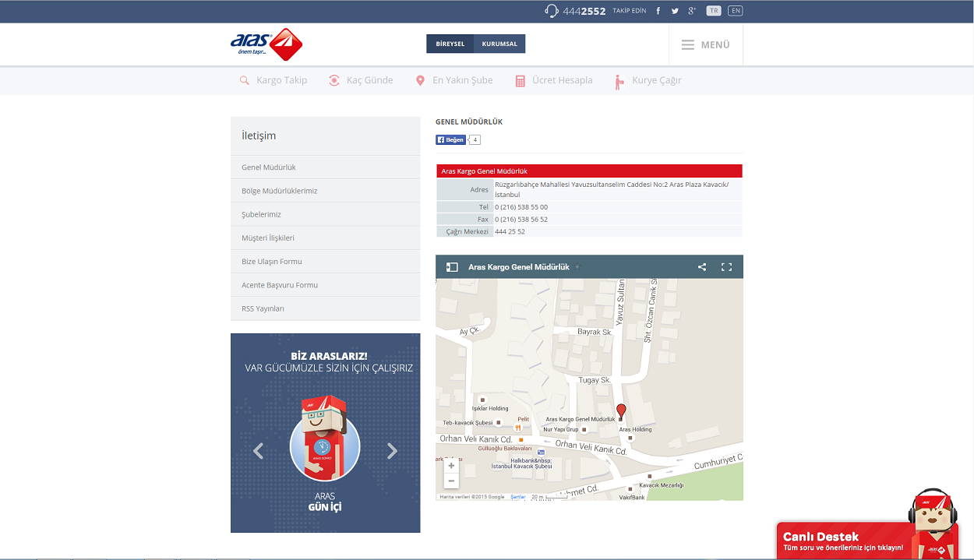Click the map Şartlar link
Viewport: 974px width, 560px height.
click(518, 497)
